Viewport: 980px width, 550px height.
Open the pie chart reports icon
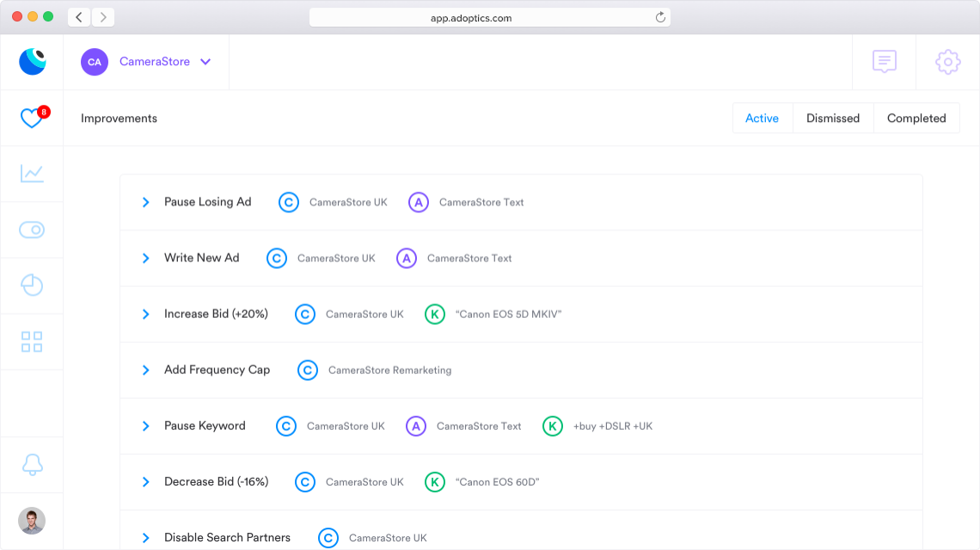click(x=32, y=285)
